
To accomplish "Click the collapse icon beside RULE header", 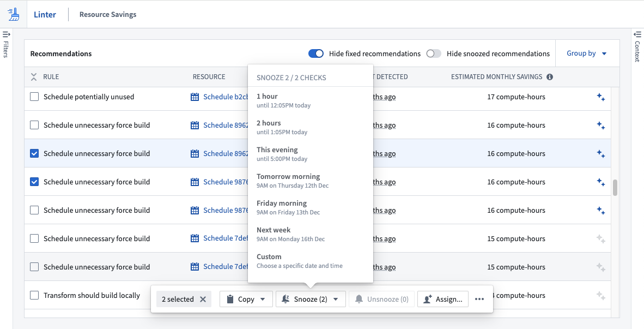I will tap(34, 77).
